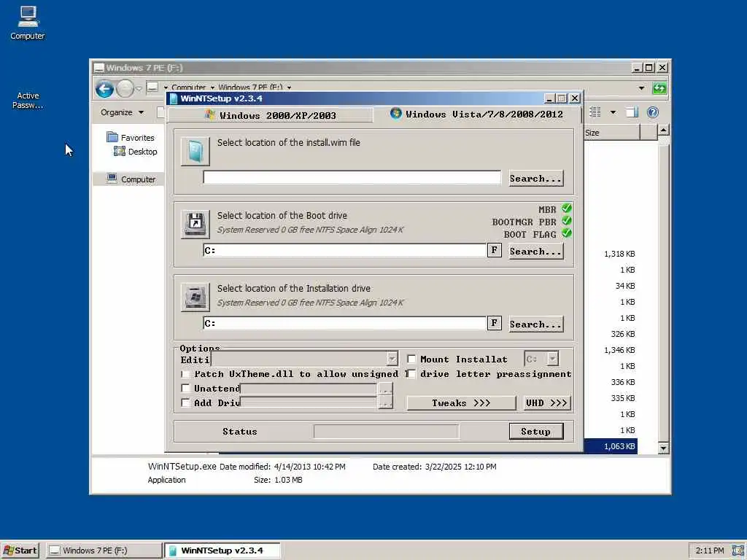Select Computer in explorer navigation pane

[131, 179]
